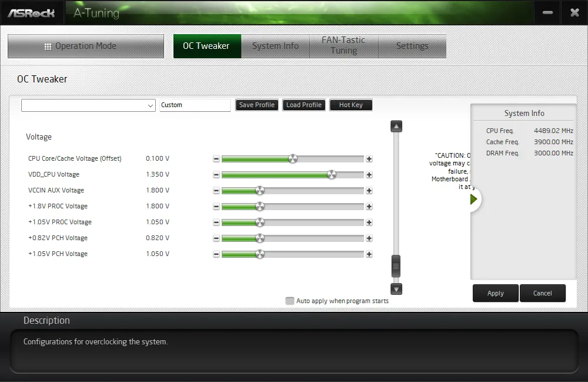The width and height of the screenshot is (588, 382).
Task: Click the VDD_CPU Voltage slider handle
Action: 332,174
